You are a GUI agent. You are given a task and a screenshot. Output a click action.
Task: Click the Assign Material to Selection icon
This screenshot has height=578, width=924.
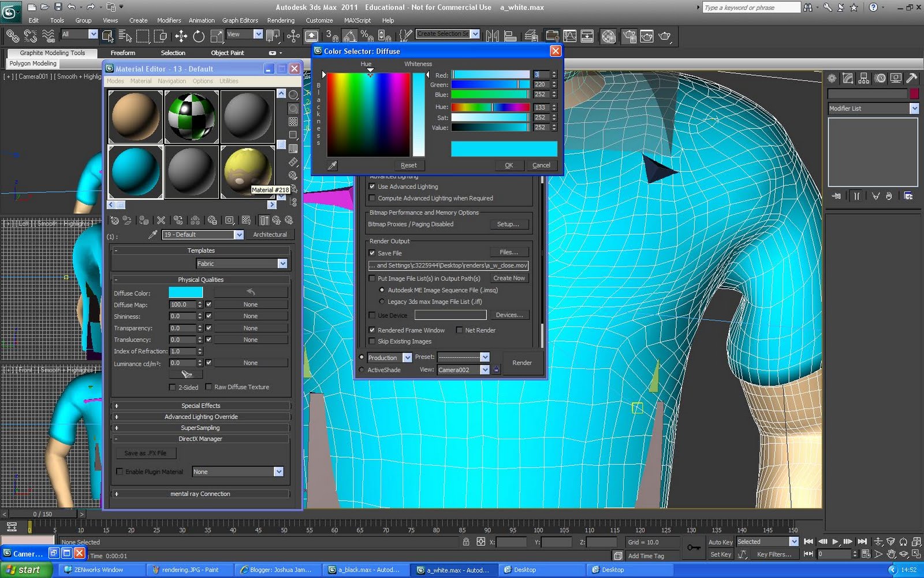144,220
